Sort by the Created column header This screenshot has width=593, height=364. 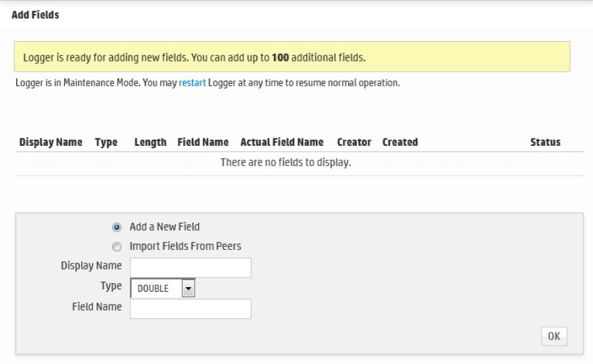coord(400,142)
